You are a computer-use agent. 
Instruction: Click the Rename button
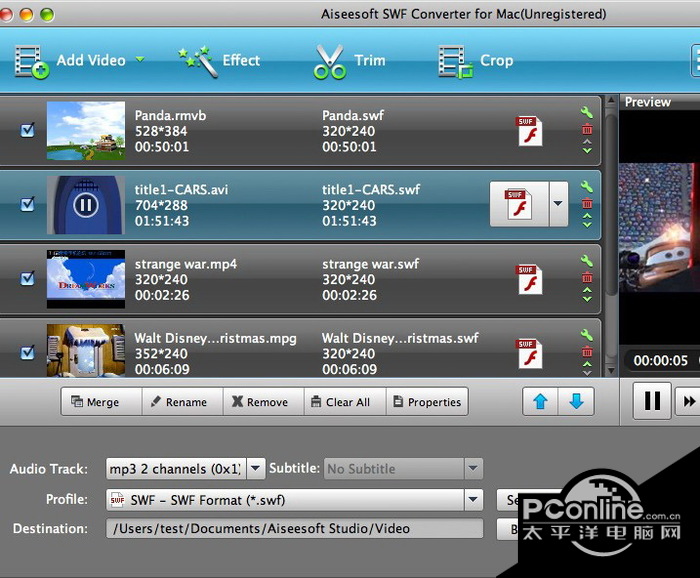[183, 402]
